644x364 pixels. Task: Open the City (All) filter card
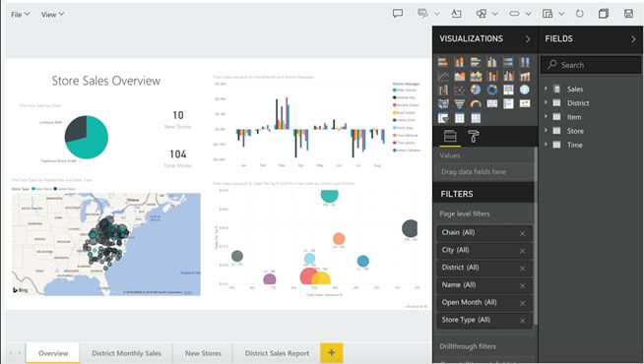click(x=484, y=250)
